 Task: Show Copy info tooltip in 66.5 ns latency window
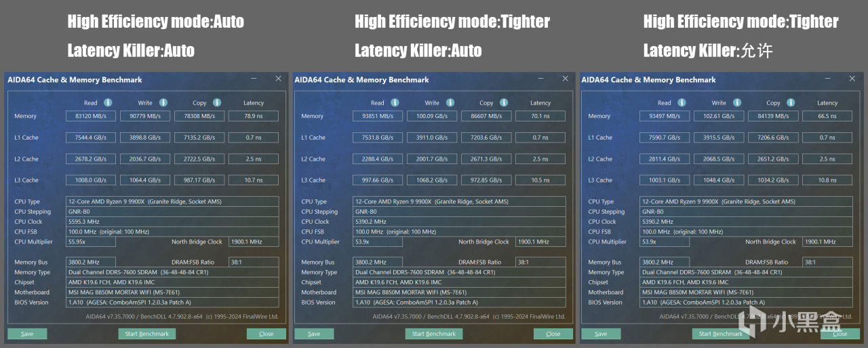791,102
